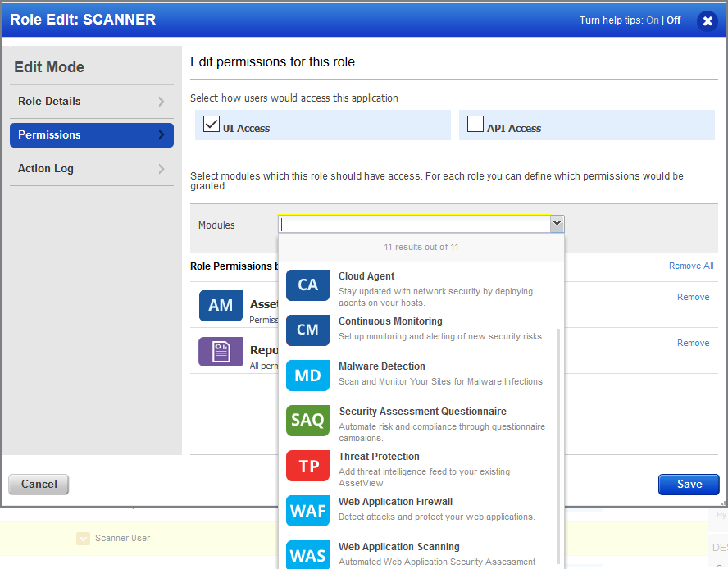Switch to the Permissions section
Screen dimensions: 728x569
[x=91, y=135]
